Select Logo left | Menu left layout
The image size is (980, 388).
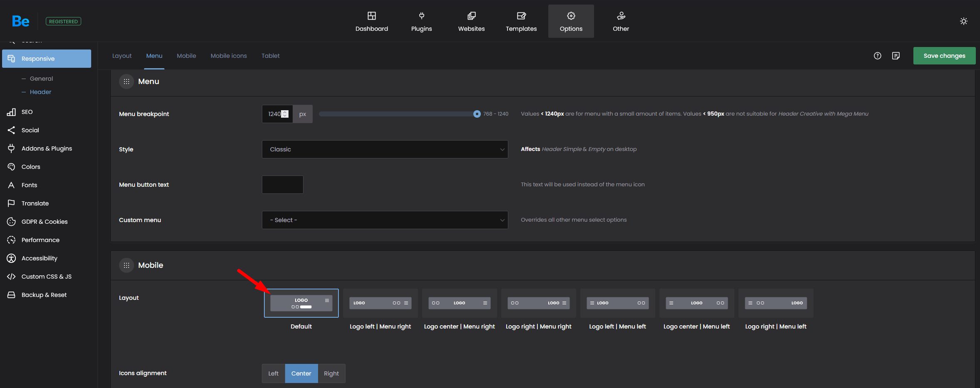click(617, 303)
